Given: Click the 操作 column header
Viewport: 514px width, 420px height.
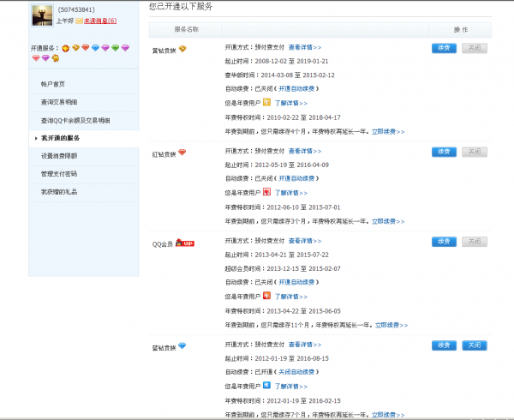Looking at the screenshot, I should (x=461, y=30).
